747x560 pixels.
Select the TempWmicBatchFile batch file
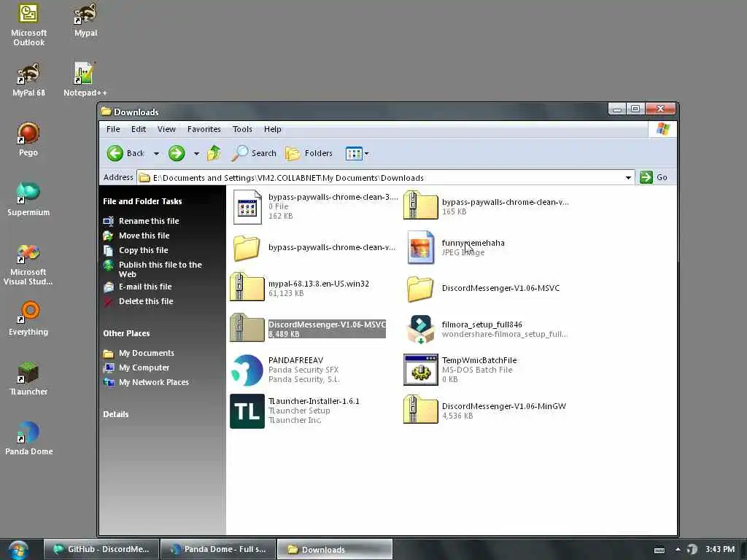tap(460, 370)
